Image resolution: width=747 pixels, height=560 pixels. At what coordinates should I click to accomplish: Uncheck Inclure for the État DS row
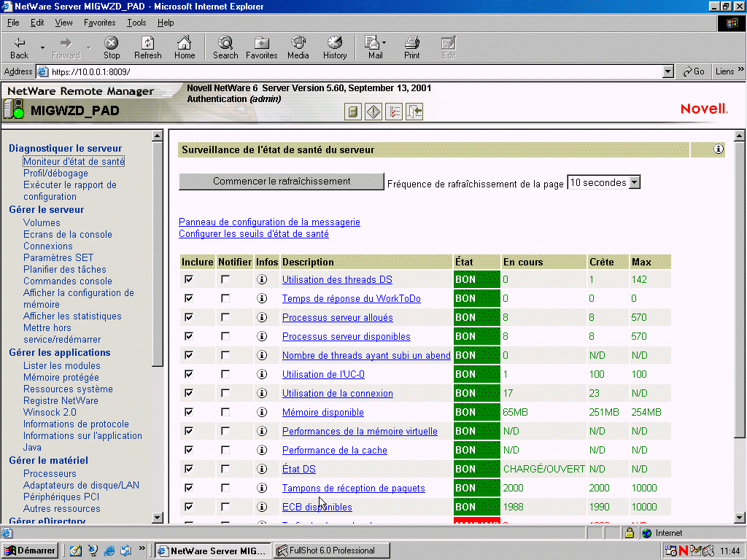[x=188, y=469]
